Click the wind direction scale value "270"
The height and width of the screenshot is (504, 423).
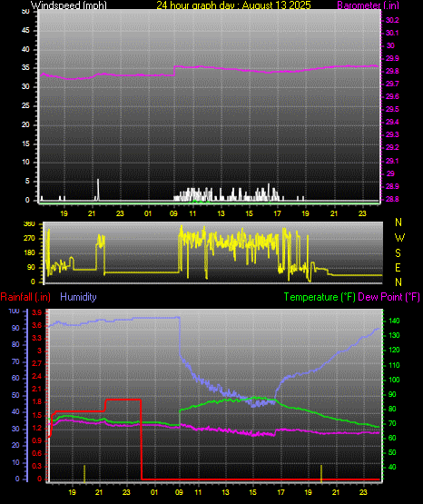pos(29,239)
